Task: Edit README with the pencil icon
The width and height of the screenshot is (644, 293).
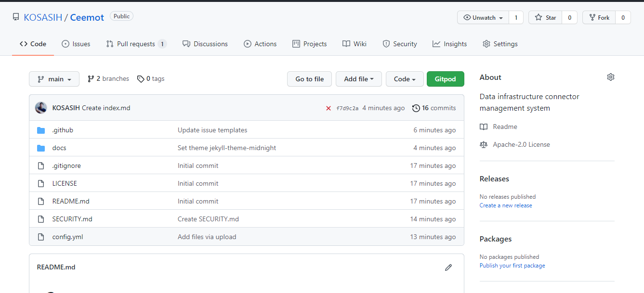Action: tap(448, 268)
